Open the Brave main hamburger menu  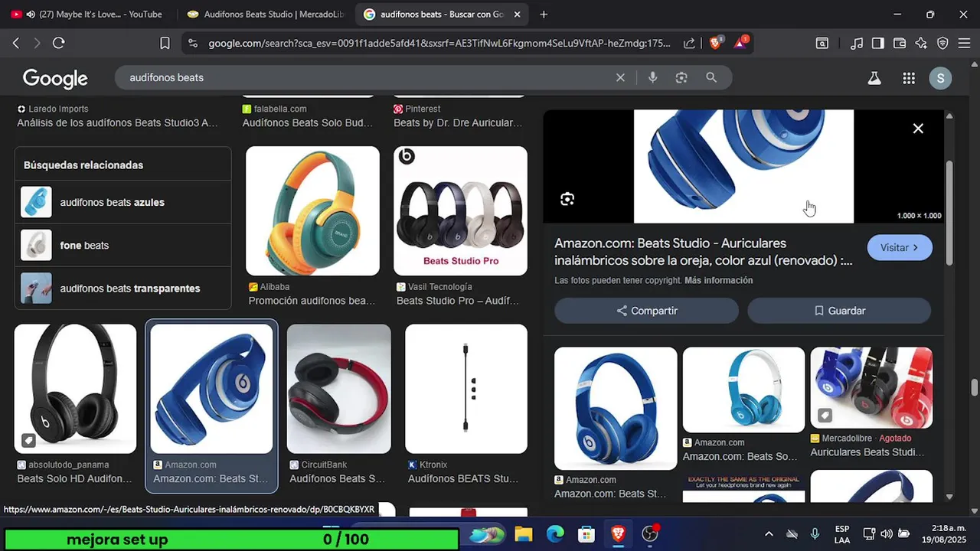[964, 44]
